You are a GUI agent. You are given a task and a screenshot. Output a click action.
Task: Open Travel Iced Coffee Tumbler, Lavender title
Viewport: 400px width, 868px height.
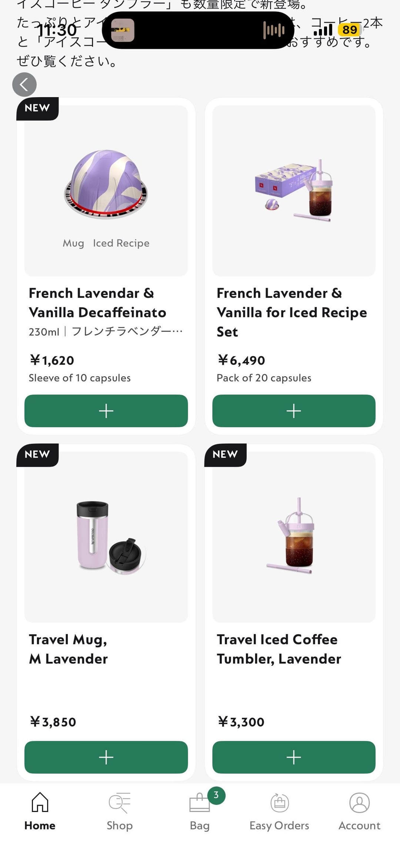tap(279, 649)
